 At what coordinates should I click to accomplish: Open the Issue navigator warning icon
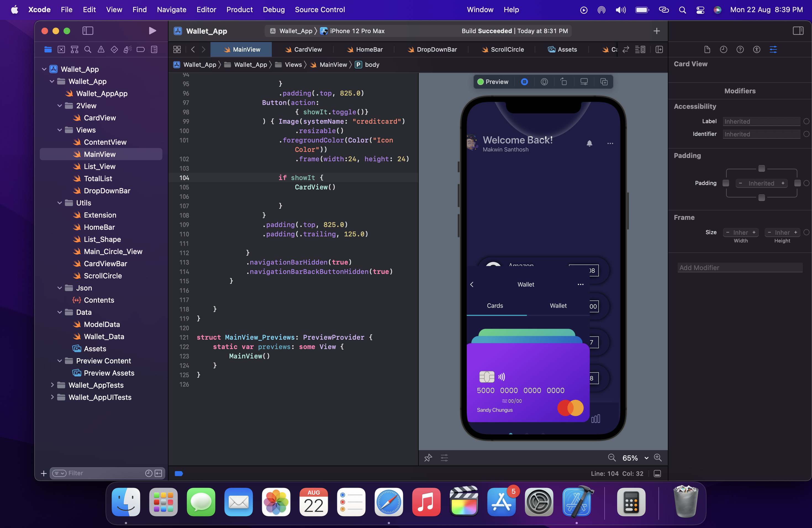pyautogui.click(x=101, y=49)
